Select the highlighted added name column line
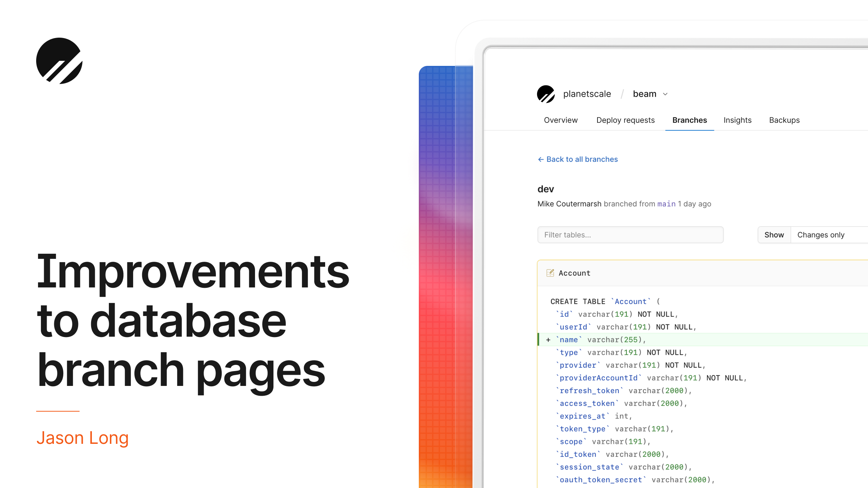 click(x=597, y=340)
